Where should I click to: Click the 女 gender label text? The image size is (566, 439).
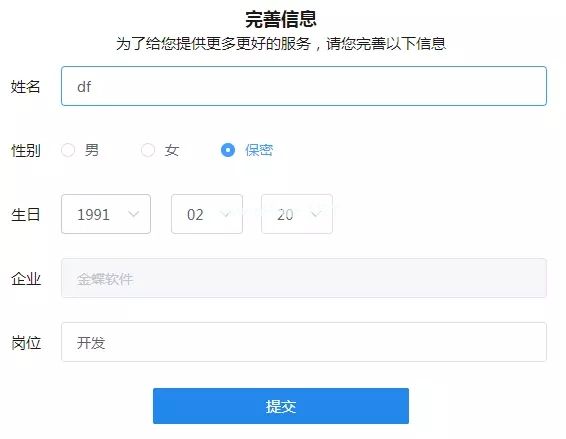pyautogui.click(x=172, y=150)
